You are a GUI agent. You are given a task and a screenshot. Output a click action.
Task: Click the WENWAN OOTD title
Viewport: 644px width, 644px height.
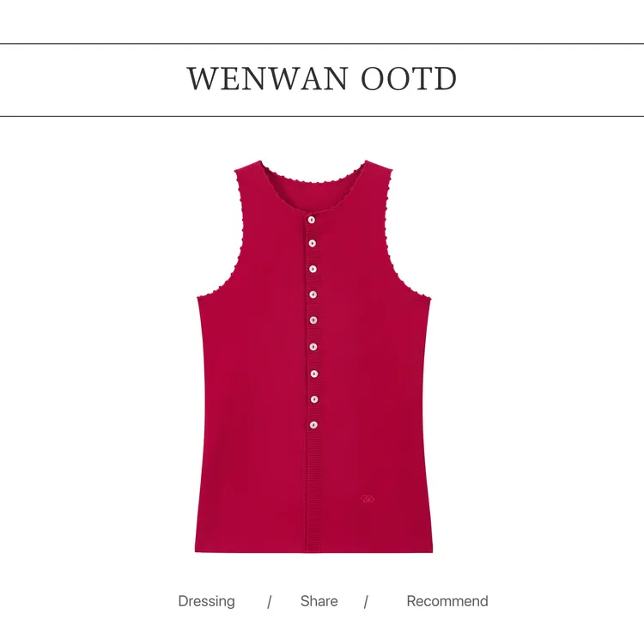point(322,78)
